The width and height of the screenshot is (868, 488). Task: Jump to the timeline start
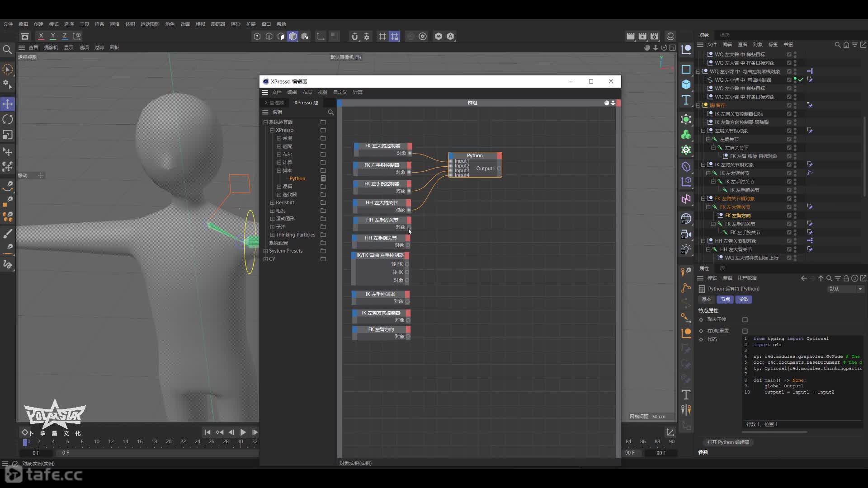click(207, 432)
